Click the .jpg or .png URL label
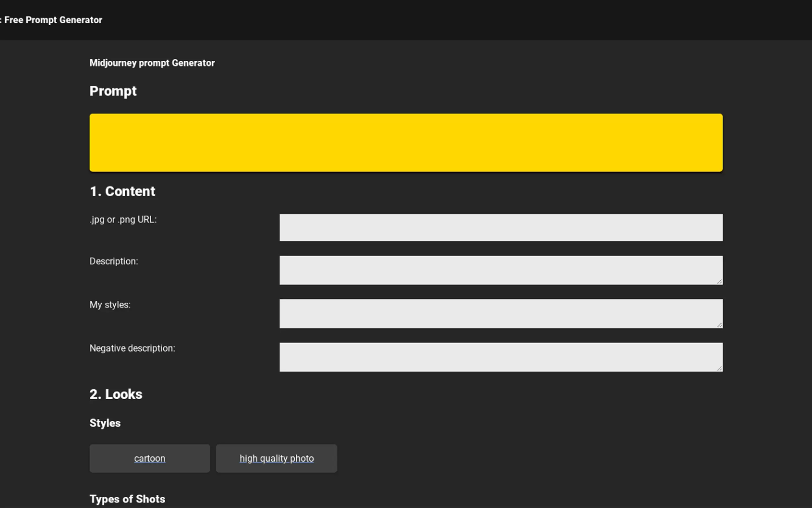Image resolution: width=812 pixels, height=508 pixels. (x=123, y=220)
